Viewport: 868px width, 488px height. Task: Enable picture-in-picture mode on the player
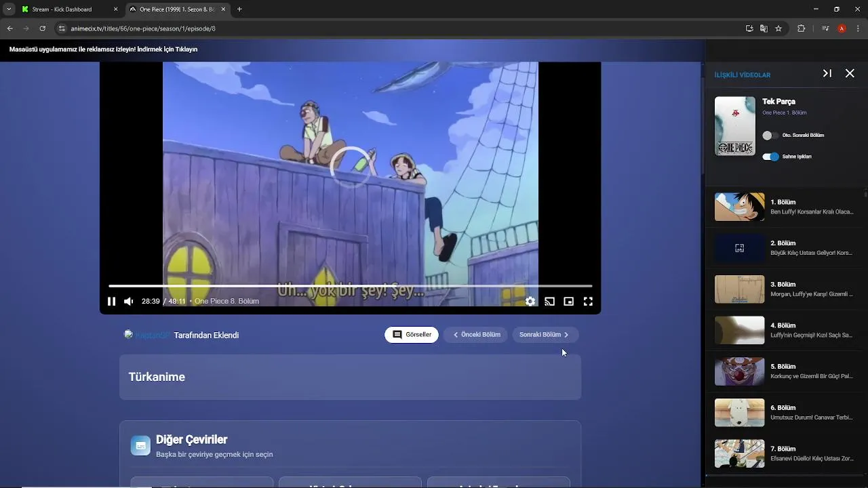coord(569,302)
